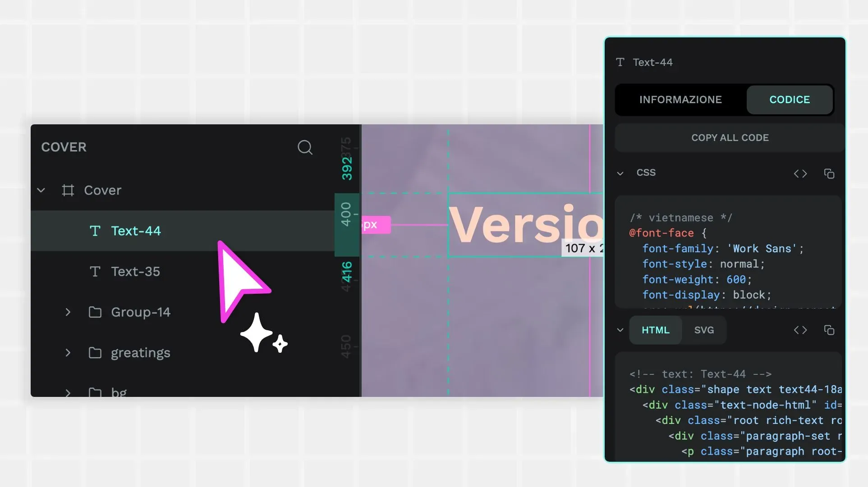Click the folder icon for greetings
868x487 pixels.
pyautogui.click(x=95, y=352)
